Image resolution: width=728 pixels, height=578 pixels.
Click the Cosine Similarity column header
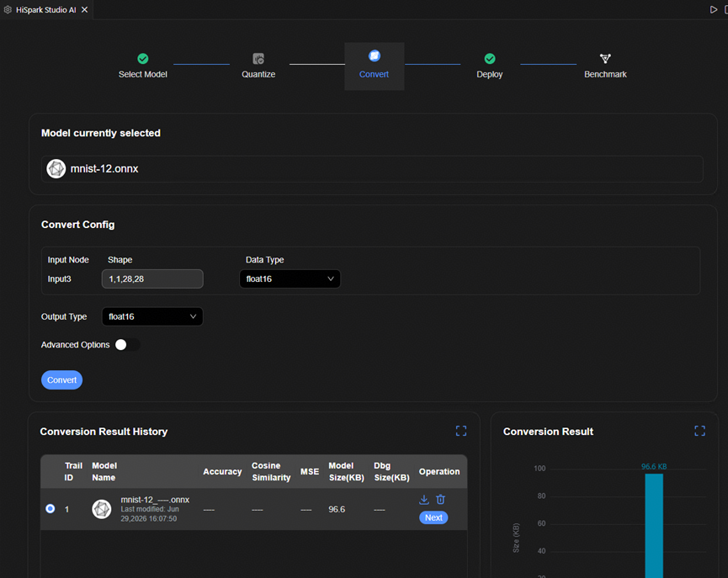(271, 472)
